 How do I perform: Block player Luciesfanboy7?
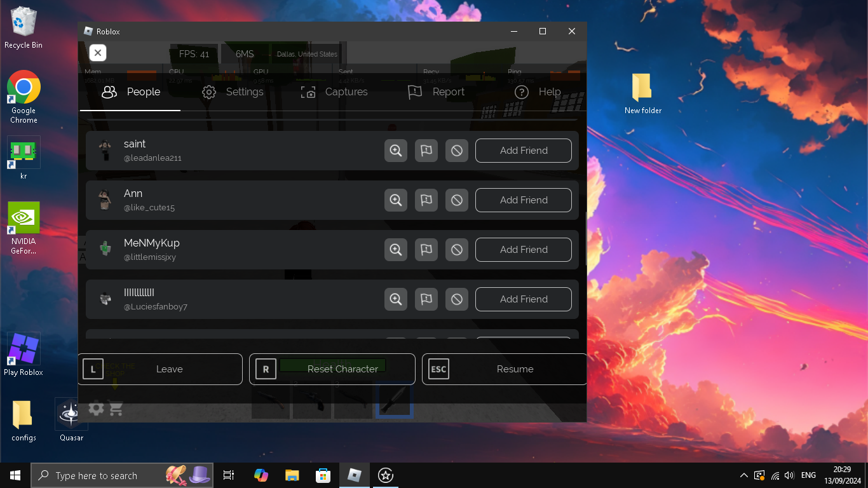point(457,299)
